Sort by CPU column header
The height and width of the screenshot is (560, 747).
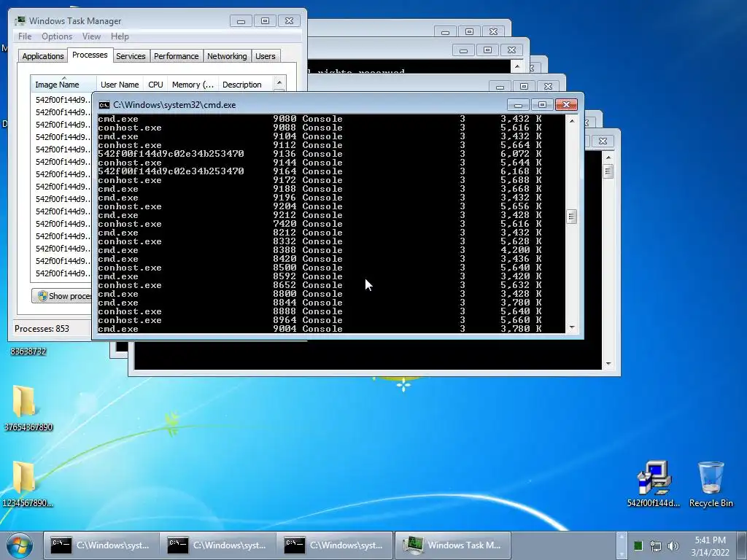tap(155, 85)
